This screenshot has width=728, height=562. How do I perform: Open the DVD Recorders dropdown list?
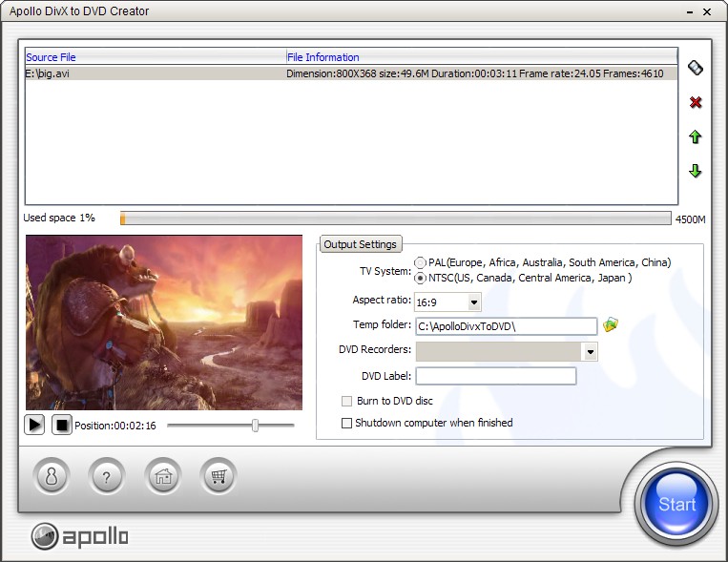591,351
